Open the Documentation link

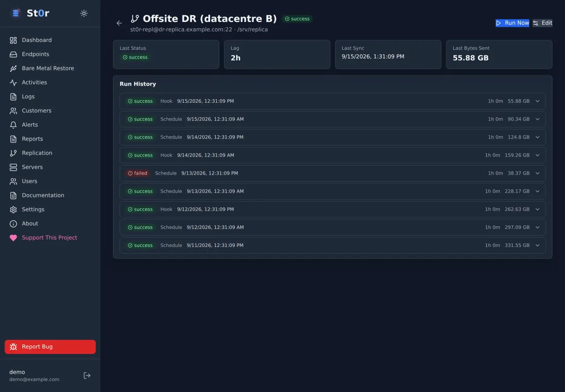click(x=50, y=195)
